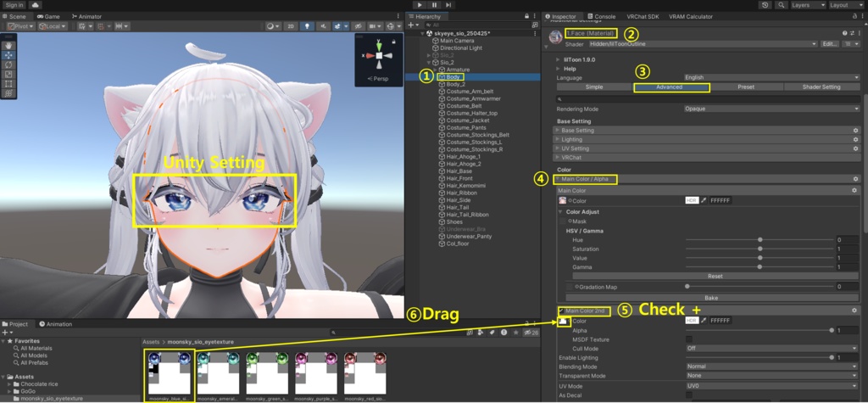This screenshot has height=403, width=868.
Task: Click the Shader Setting button
Action: coord(821,87)
